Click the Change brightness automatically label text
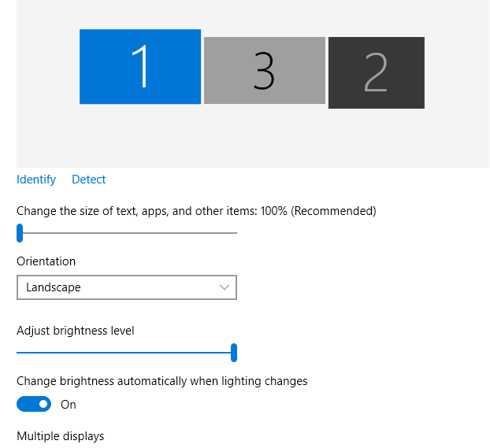490x448 pixels. (x=161, y=381)
